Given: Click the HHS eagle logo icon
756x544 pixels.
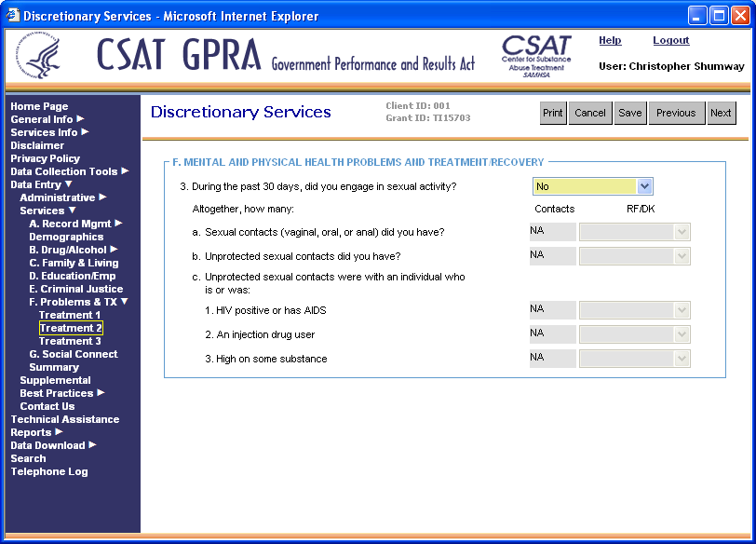Looking at the screenshot, I should [43, 59].
